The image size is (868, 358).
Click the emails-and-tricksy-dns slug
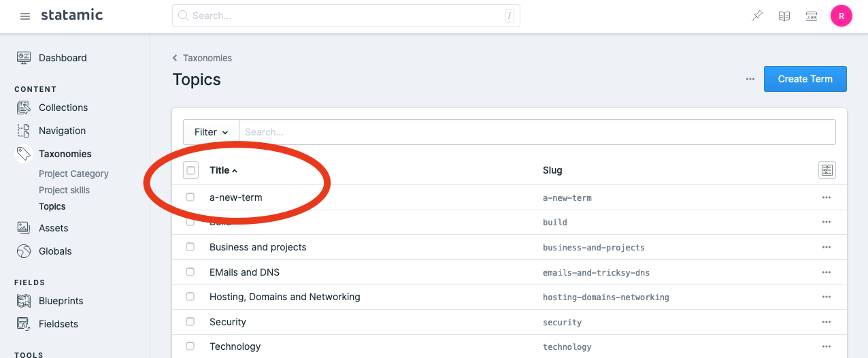click(x=596, y=272)
